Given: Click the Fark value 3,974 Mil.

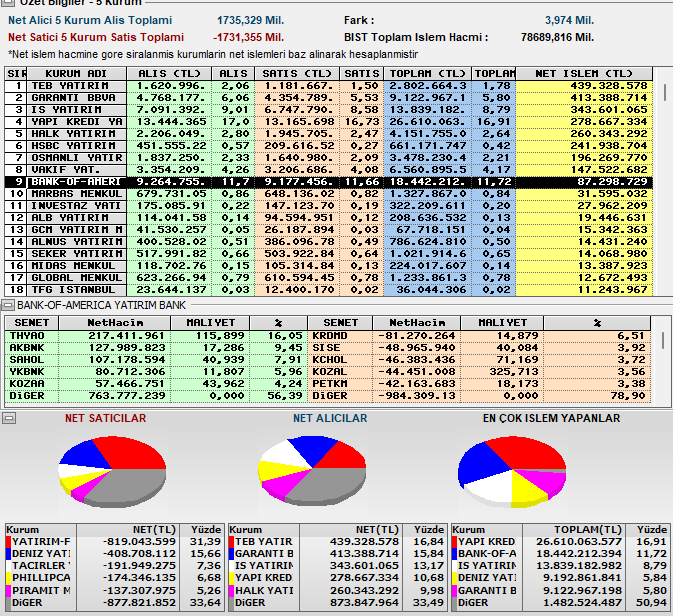Looking at the screenshot, I should (570, 20).
